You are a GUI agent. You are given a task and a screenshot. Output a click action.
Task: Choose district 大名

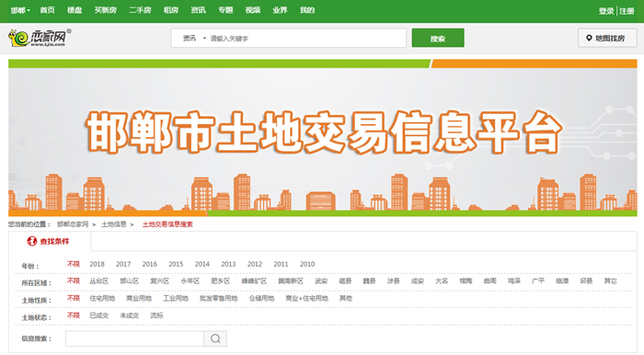pyautogui.click(x=442, y=281)
